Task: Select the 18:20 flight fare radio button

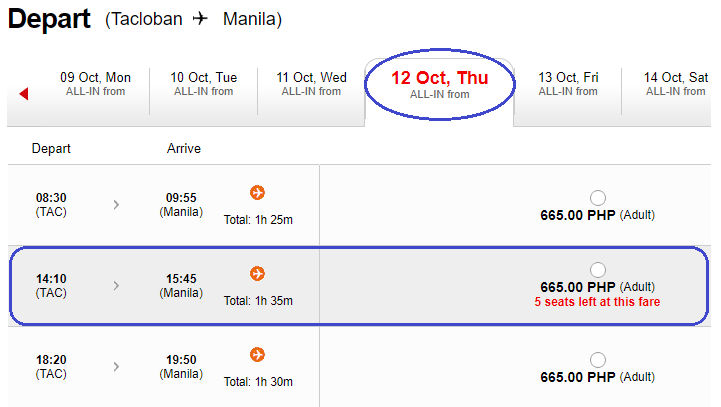Action: [x=597, y=360]
